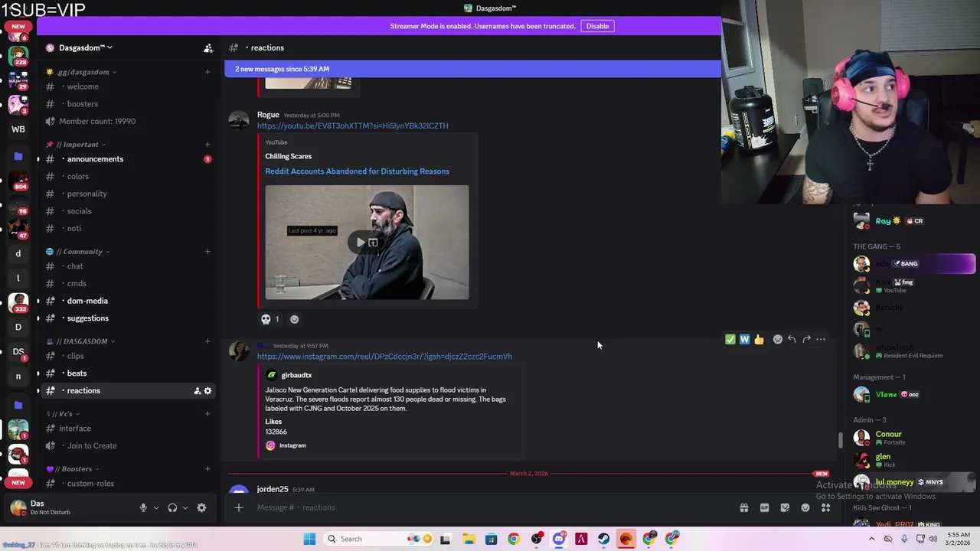
Task: Open glen's profile in member list
Action: [913, 460]
